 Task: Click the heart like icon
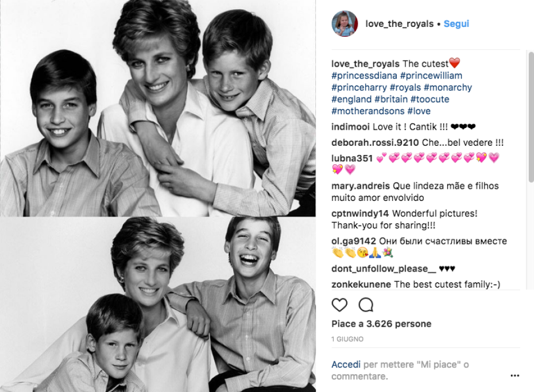point(340,304)
